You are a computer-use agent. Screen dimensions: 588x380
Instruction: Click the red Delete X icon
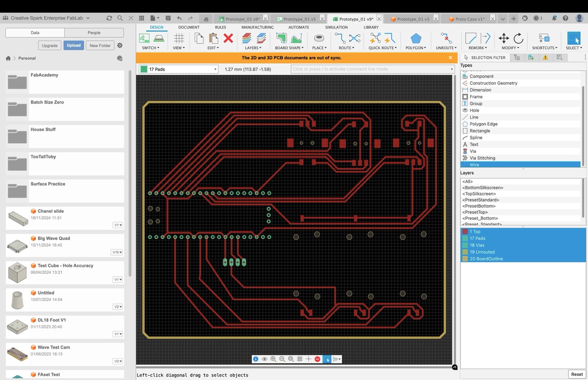click(228, 38)
